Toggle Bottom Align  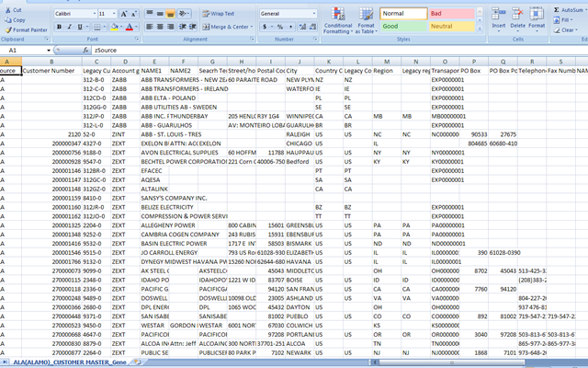[x=170, y=14]
